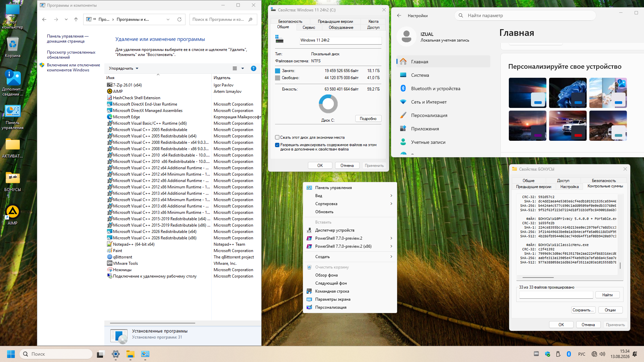Refresh the Programs and Components list
The width and height of the screenshot is (644, 362).
click(179, 19)
